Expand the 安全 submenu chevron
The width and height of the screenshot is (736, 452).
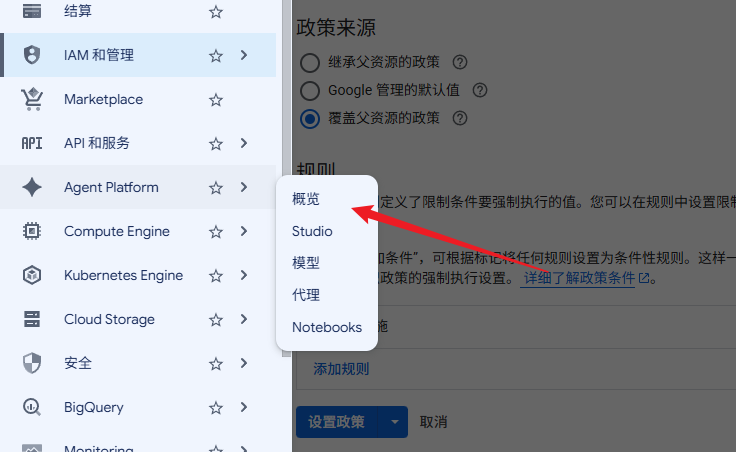click(x=244, y=363)
